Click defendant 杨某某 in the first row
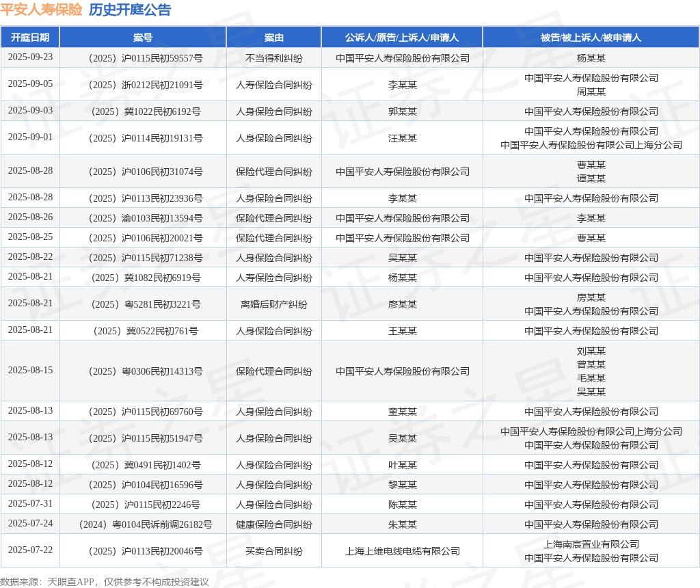 [591, 58]
